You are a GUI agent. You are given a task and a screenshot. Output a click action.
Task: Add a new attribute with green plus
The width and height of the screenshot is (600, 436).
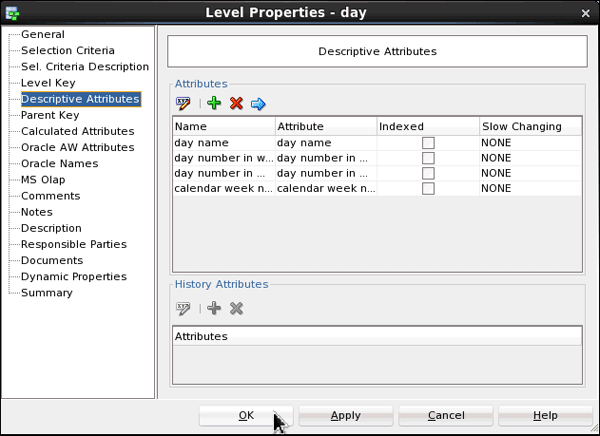tap(214, 103)
